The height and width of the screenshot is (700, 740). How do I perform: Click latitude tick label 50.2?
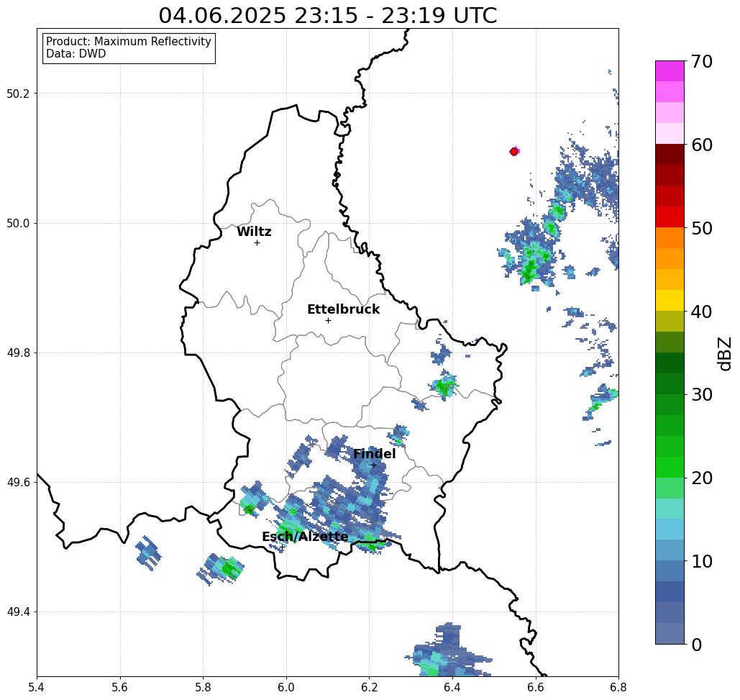[x=18, y=94]
